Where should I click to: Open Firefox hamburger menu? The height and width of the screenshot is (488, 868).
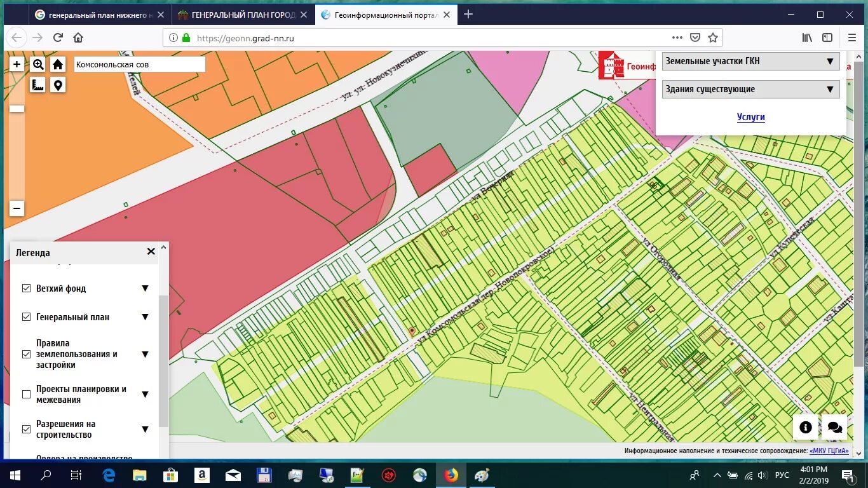[x=851, y=37]
